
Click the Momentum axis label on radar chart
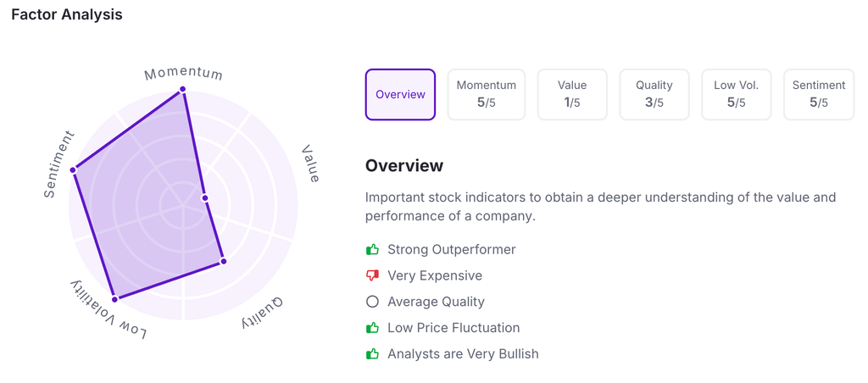[x=183, y=73]
